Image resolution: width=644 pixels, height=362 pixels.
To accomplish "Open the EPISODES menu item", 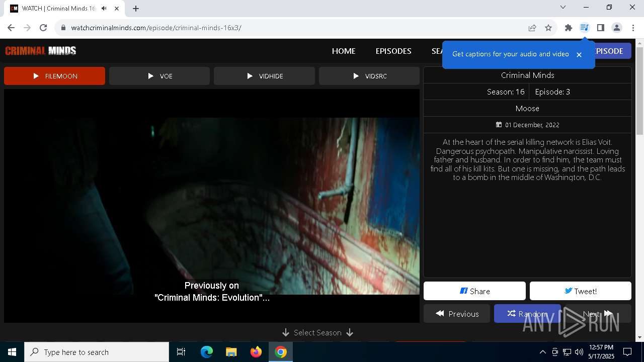I will pos(393,51).
